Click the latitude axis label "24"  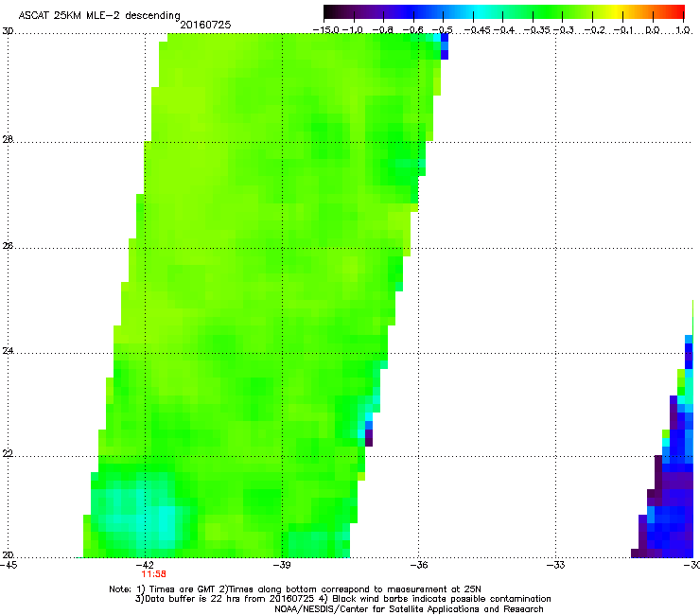pos(8,351)
